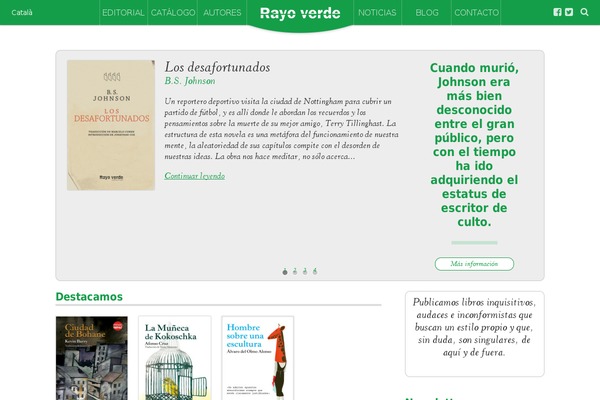Open the BLOG menu item
This screenshot has width=600, height=400.
(427, 13)
